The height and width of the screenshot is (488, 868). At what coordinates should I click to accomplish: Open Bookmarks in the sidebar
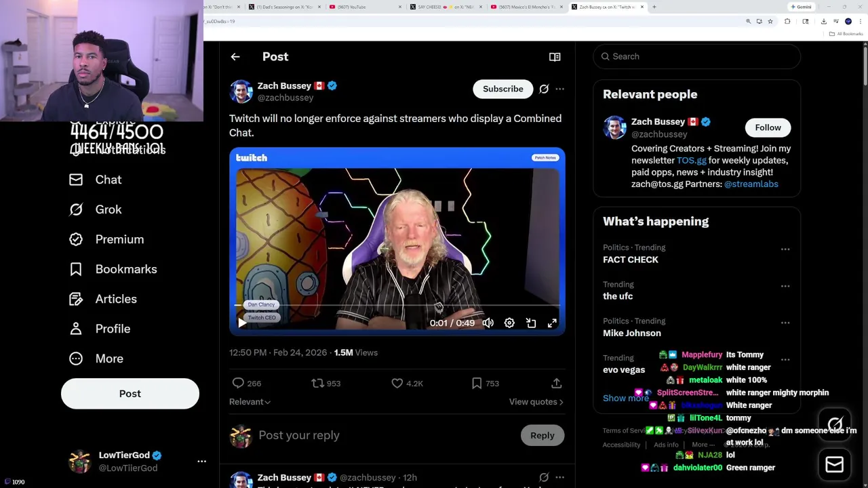point(113,269)
